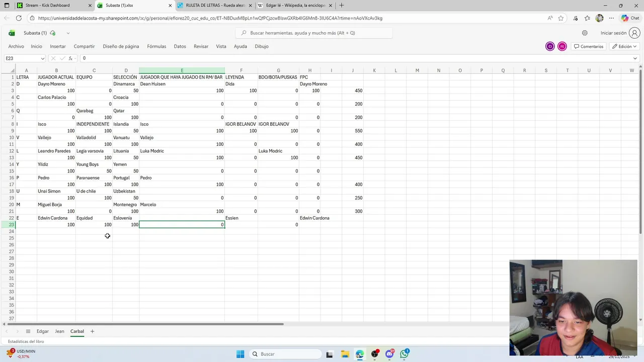Select the row 23 header
This screenshot has height=362, width=644.
[x=11, y=225]
